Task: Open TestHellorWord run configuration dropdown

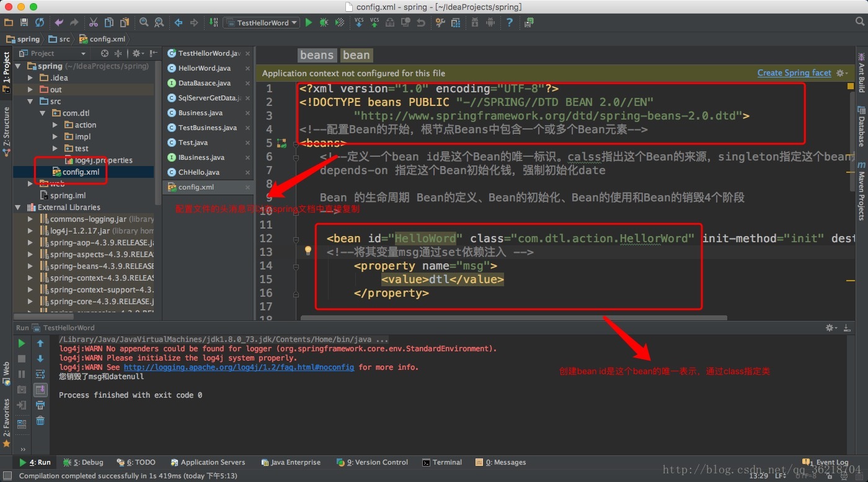Action: pos(261,22)
